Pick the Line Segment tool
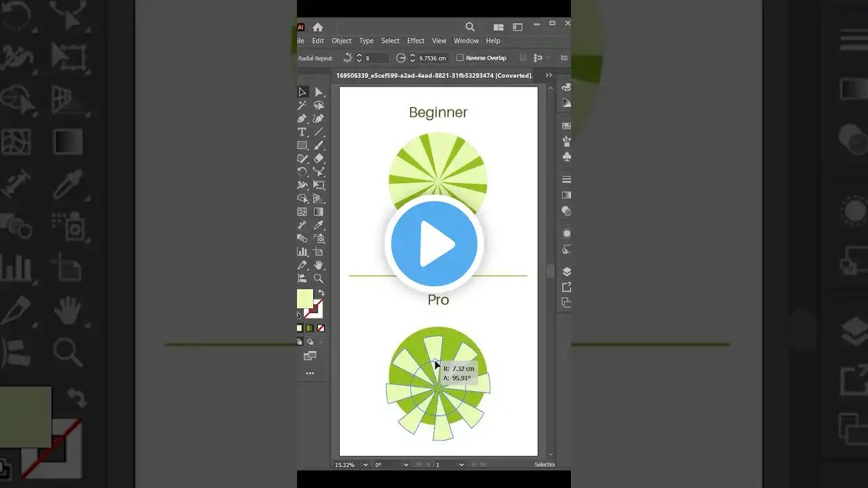Viewport: 868px width, 488px height. point(319,132)
